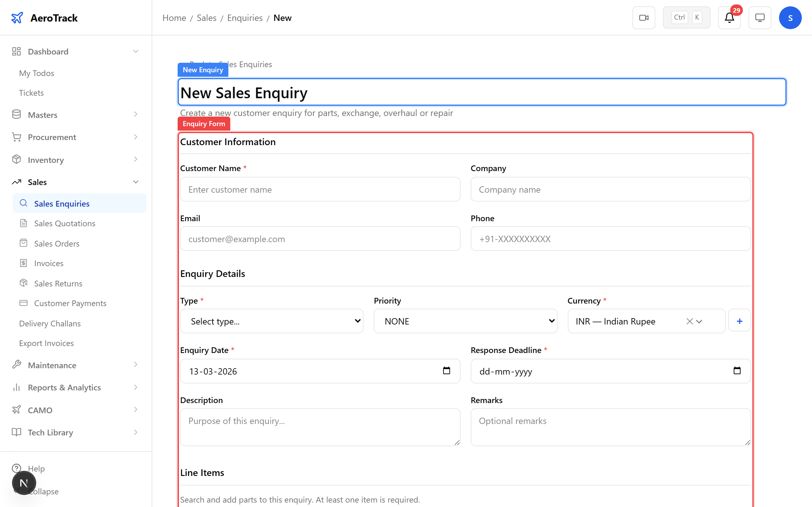Image resolution: width=812 pixels, height=507 pixels.
Task: Click the screen share monitor icon
Action: 760,17
